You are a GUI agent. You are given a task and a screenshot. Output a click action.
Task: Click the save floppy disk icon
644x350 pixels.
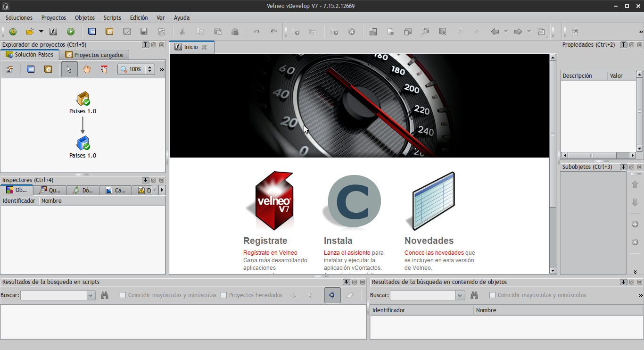[x=144, y=32]
